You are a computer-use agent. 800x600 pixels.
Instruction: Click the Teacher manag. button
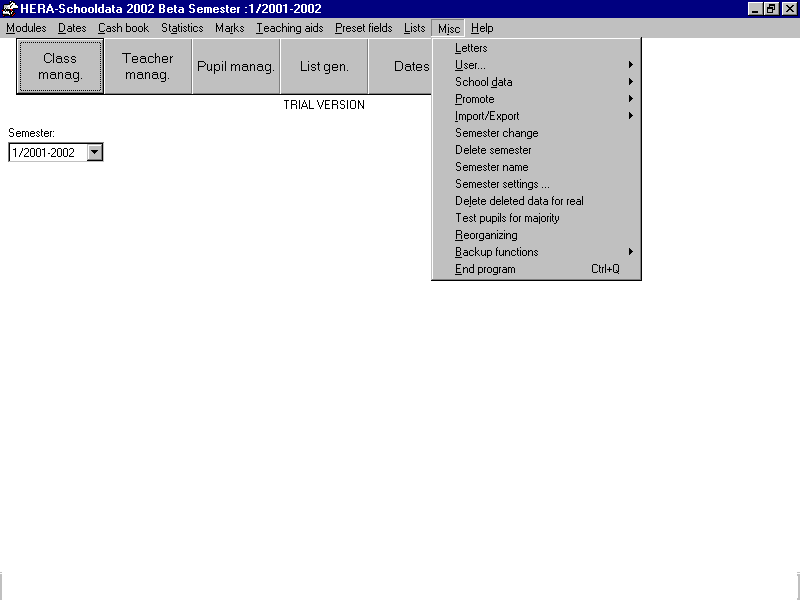147,66
